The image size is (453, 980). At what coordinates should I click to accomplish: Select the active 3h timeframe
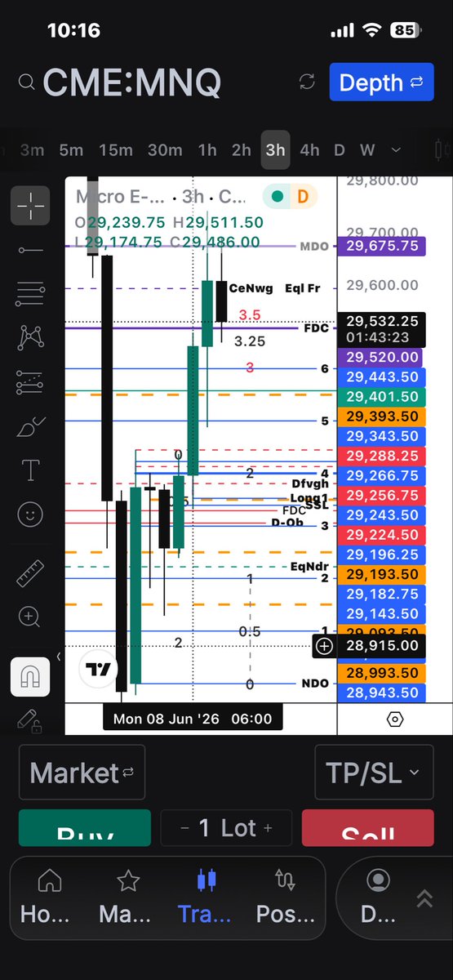275,149
